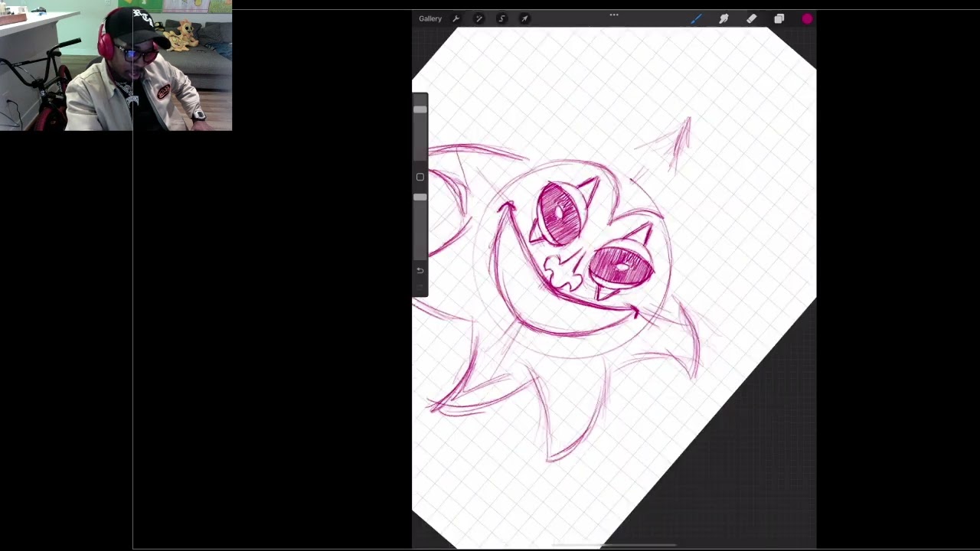
Task: Select the Eraser tool
Action: click(751, 18)
